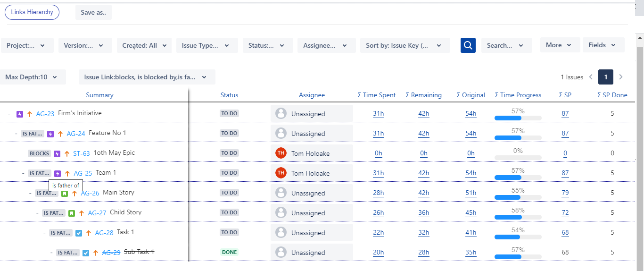Screen dimensions: 644x271
Task: Click the Links Hierarchy button
Action: click(32, 12)
